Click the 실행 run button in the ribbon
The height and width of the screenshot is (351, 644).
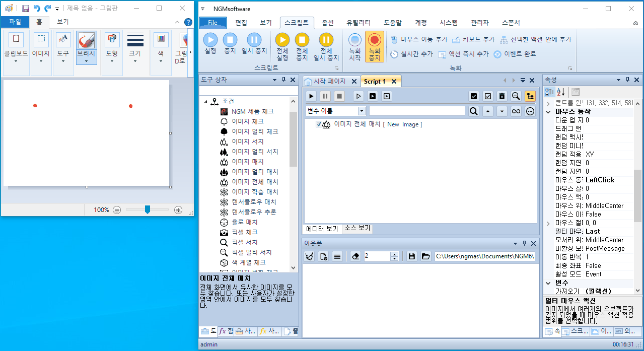[x=210, y=43]
